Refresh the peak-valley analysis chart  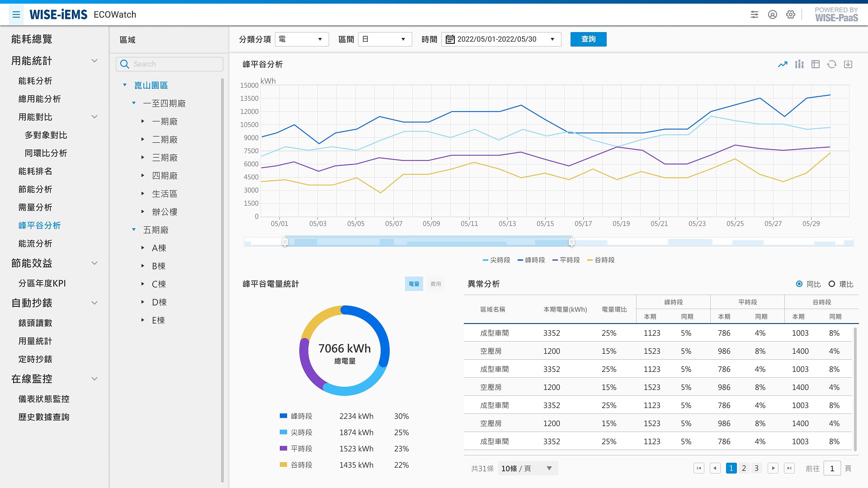[x=832, y=64]
